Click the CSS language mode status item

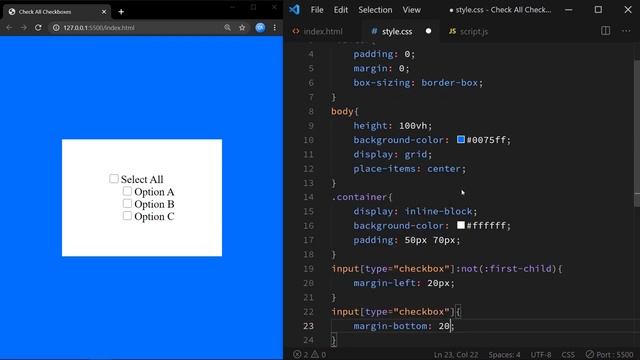click(568, 355)
